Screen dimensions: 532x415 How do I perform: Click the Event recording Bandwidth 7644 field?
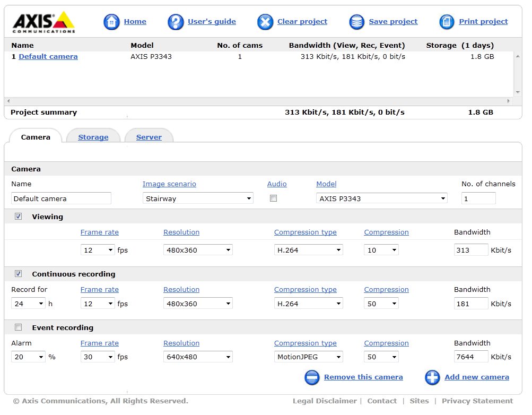[x=471, y=357]
